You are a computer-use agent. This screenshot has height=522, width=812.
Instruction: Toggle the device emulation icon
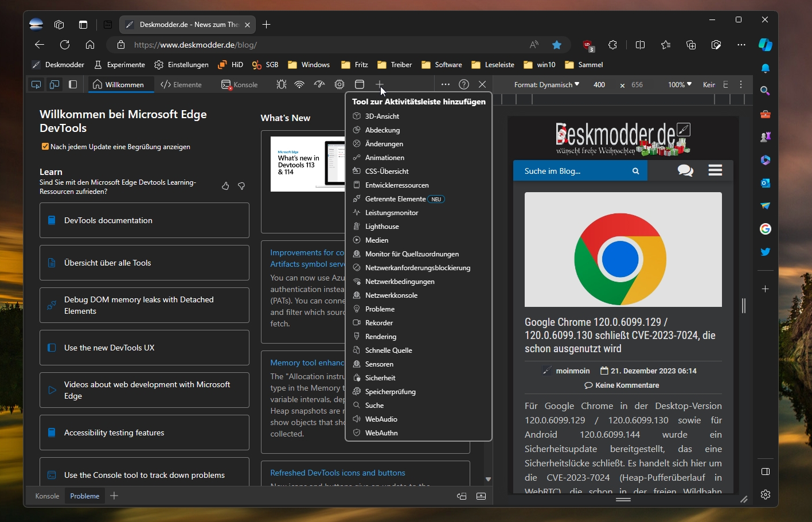click(x=54, y=84)
